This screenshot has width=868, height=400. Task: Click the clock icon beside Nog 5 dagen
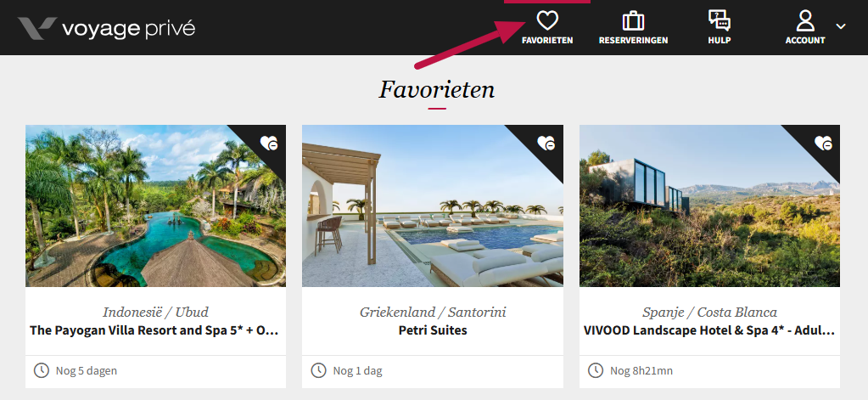(42, 370)
